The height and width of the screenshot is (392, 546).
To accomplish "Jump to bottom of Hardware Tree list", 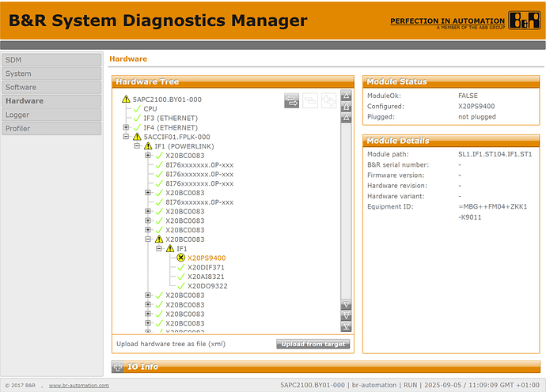I will pos(346,326).
